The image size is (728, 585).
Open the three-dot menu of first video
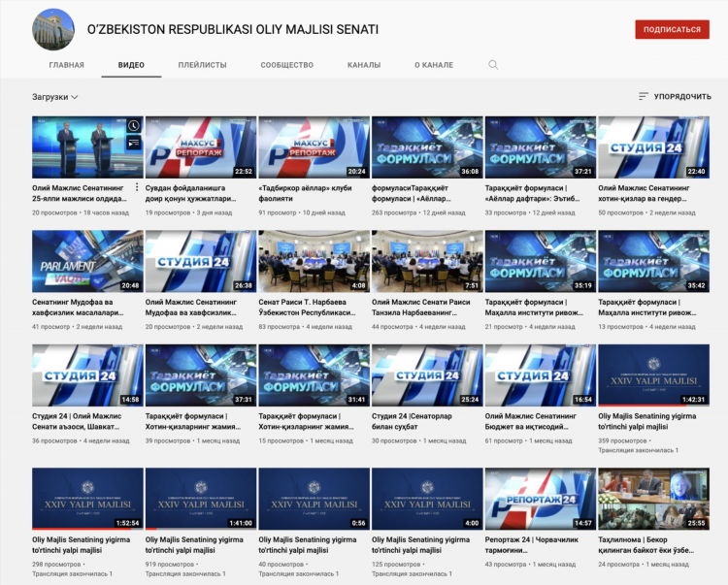137,187
